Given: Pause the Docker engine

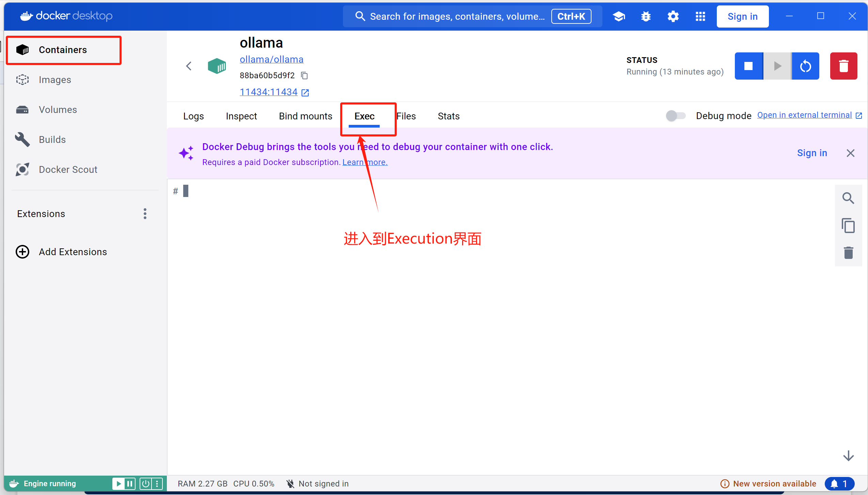Looking at the screenshot, I should pos(130,483).
